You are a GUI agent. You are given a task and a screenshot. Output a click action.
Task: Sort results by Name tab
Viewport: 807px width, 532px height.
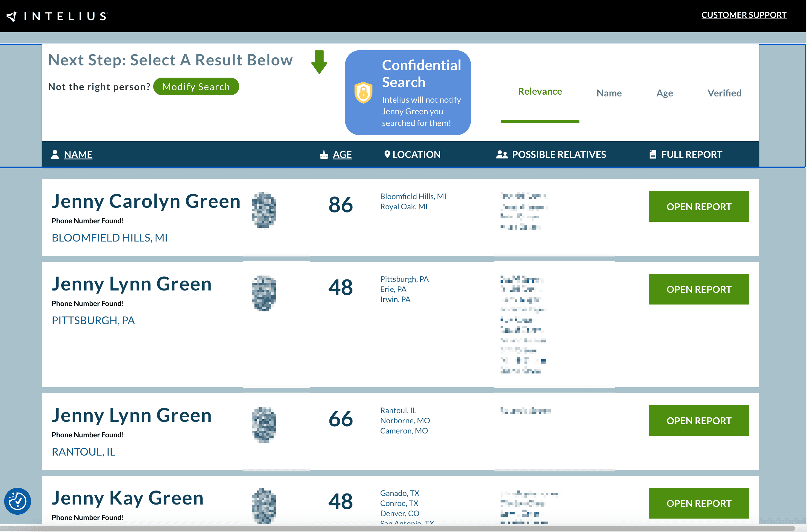(609, 93)
